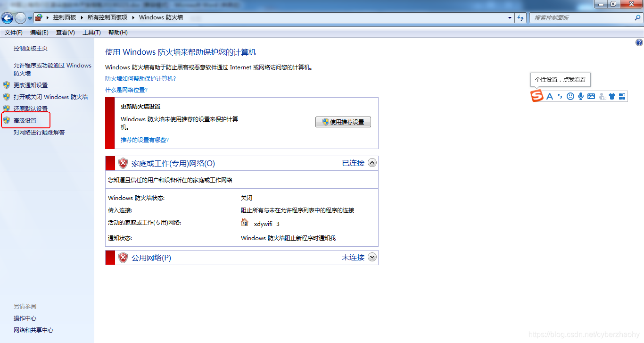Viewport: 644px width, 343px height.
Task: Open the 帮助(H) menu
Action: 118,33
